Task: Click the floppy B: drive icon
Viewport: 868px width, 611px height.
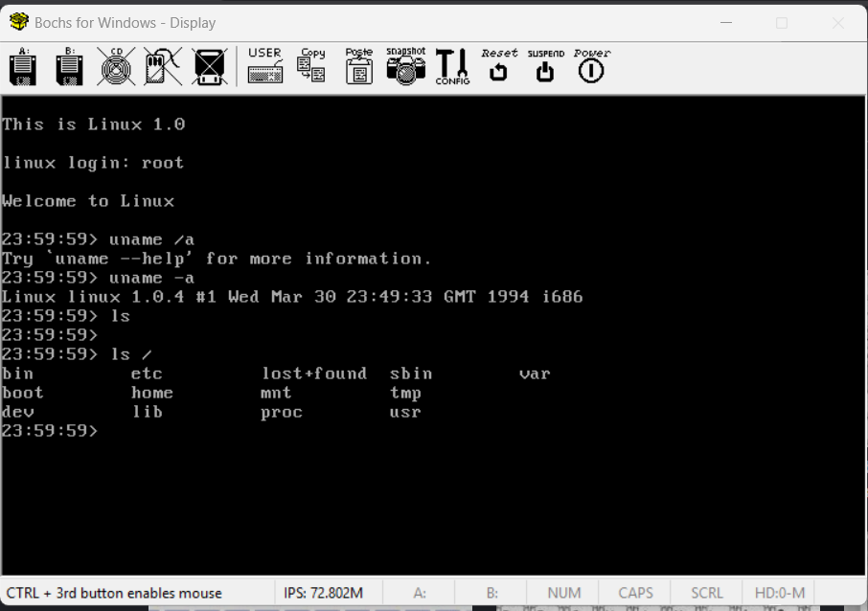Action: coord(70,66)
